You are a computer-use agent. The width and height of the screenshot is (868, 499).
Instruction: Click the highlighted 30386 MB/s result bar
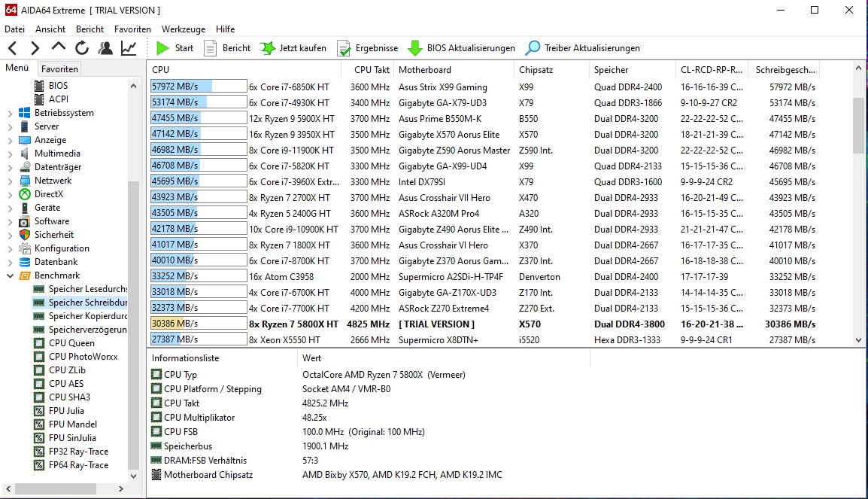pyautogui.click(x=199, y=324)
